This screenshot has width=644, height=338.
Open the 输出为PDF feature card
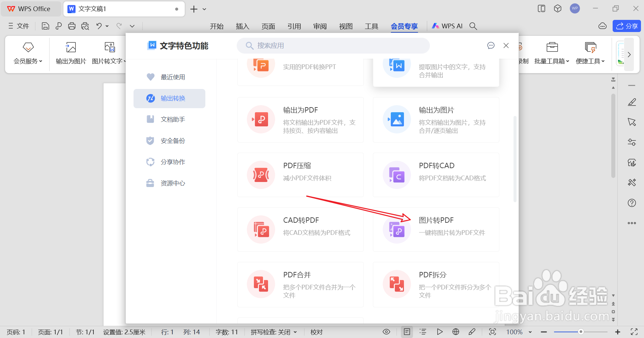tap(300, 120)
